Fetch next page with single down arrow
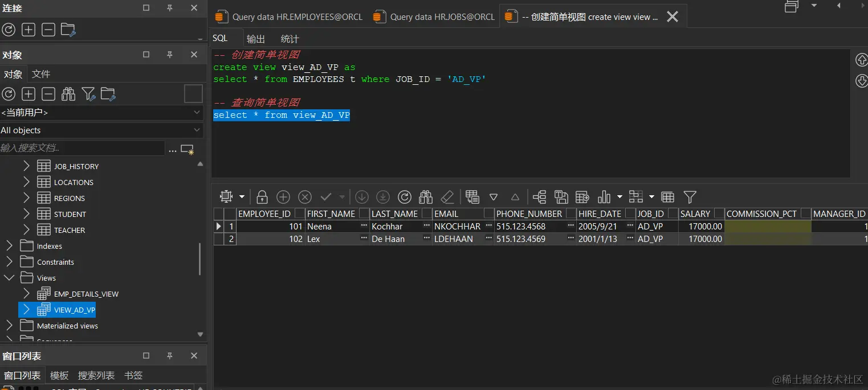Viewport: 868px width, 390px height. point(362,197)
